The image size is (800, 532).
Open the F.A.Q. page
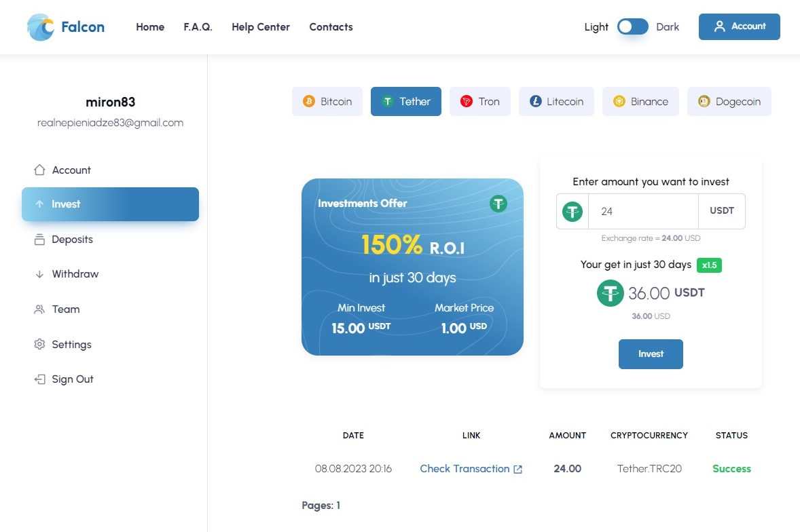[198, 27]
